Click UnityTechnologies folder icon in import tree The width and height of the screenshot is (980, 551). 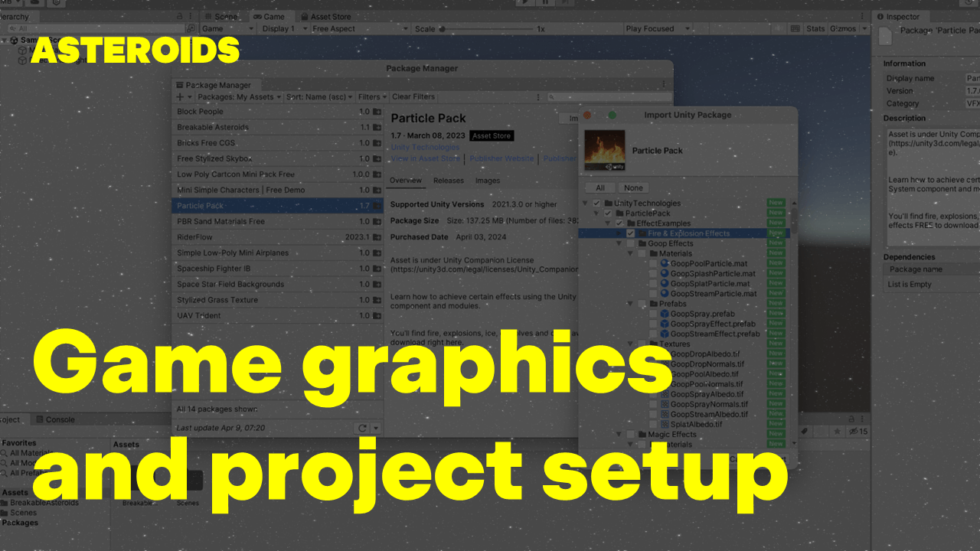pyautogui.click(x=608, y=204)
